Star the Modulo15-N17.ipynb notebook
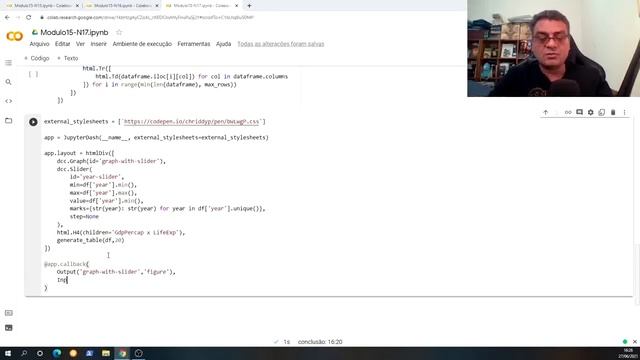This screenshot has height=360, width=640. [x=119, y=32]
